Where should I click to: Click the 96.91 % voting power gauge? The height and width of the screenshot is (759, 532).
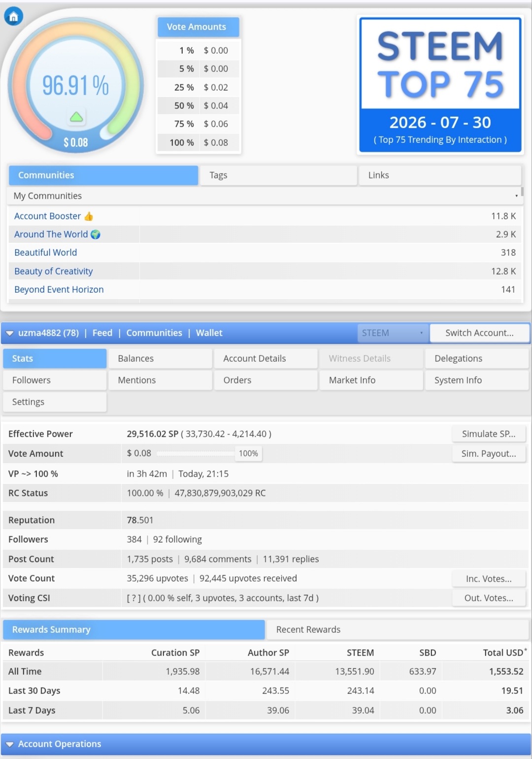coord(76,85)
